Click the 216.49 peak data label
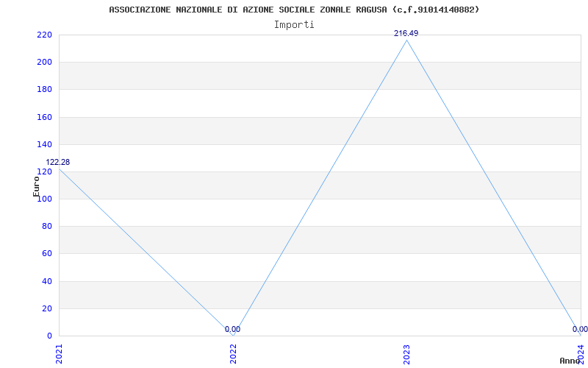The image size is (588, 368). [406, 33]
